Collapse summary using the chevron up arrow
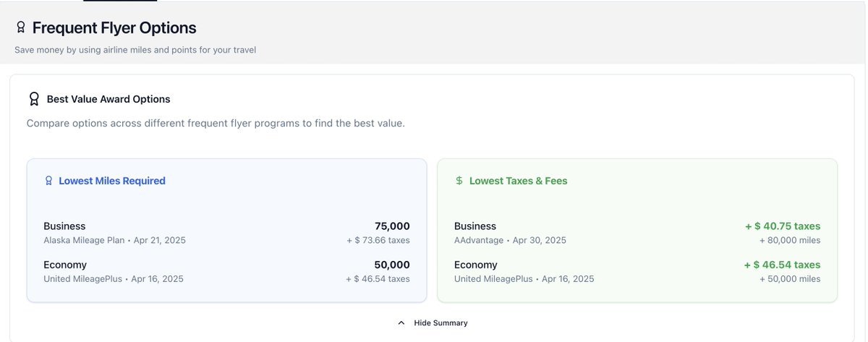868x342 pixels. (x=401, y=322)
